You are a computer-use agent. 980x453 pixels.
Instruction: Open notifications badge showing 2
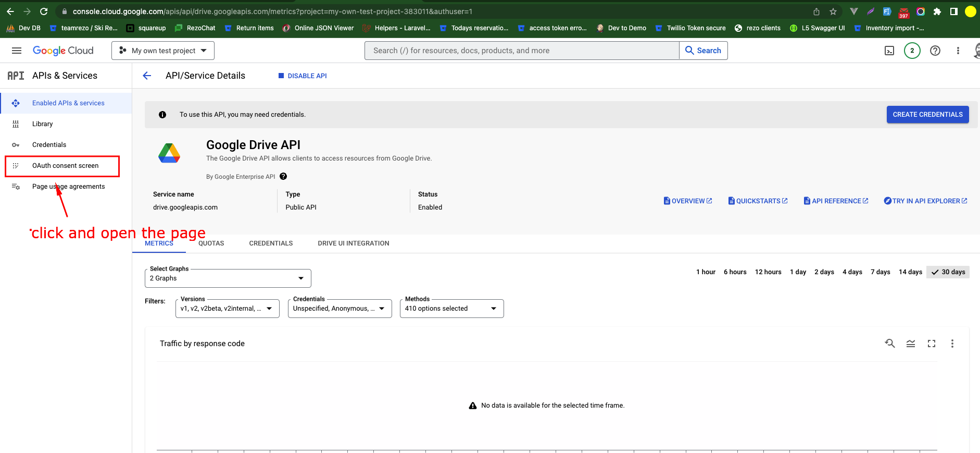pos(912,51)
